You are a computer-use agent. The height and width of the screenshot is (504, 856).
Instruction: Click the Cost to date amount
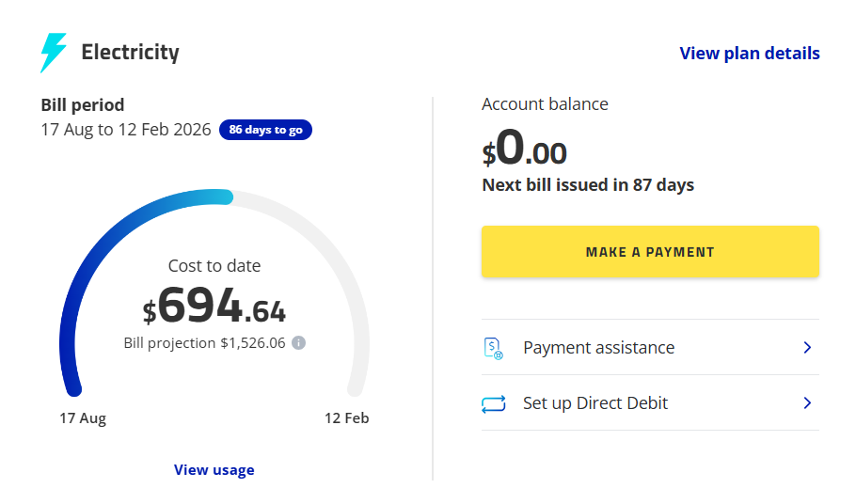214,307
